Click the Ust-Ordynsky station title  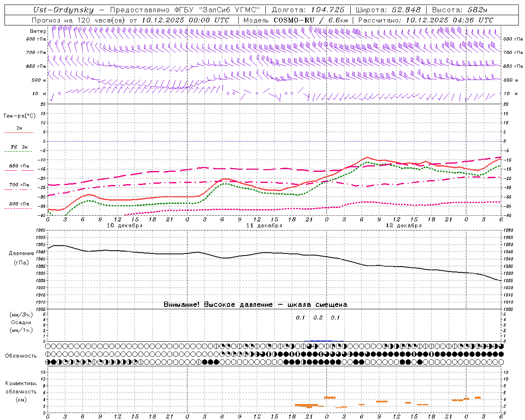click(x=63, y=10)
